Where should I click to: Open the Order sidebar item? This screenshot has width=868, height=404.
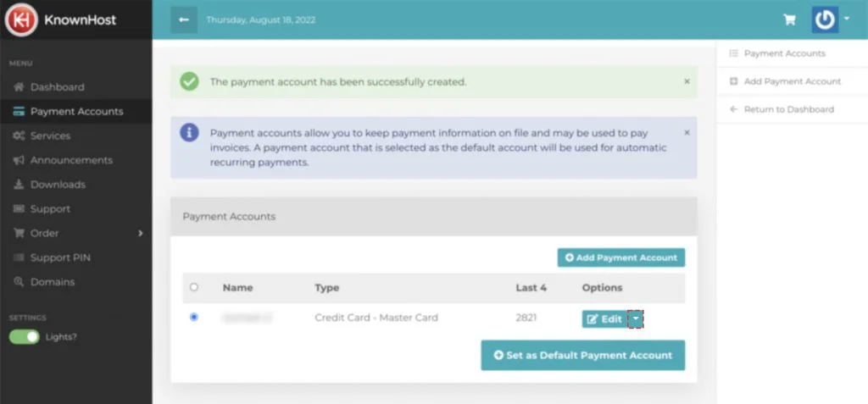(44, 233)
